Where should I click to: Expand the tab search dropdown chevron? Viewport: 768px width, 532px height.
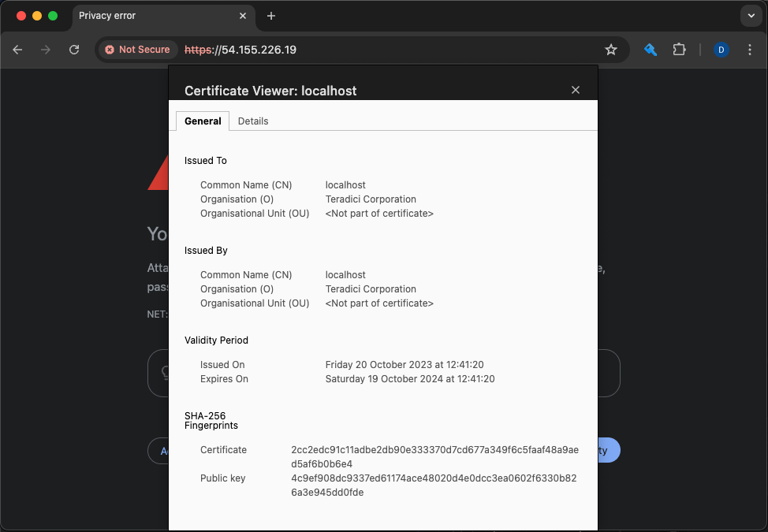click(x=751, y=16)
